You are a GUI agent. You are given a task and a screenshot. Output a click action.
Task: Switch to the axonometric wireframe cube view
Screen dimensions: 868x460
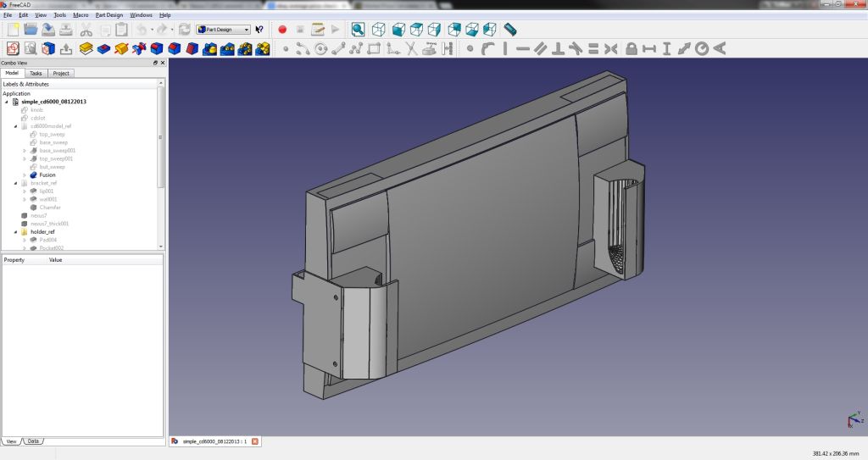click(379, 30)
